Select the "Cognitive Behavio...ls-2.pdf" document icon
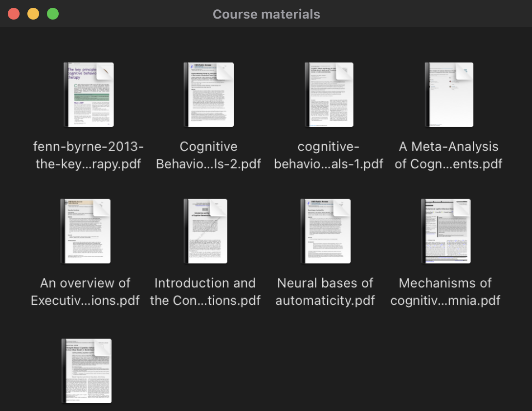 (209, 94)
